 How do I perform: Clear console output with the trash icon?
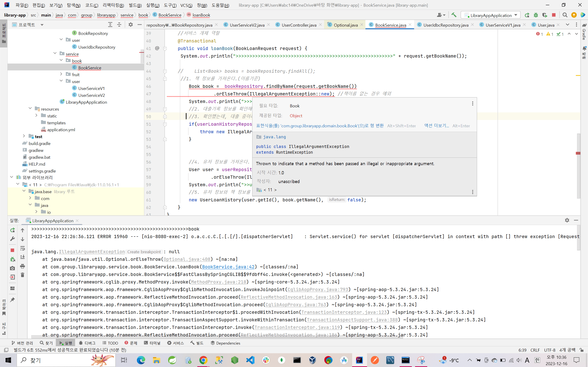23,275
